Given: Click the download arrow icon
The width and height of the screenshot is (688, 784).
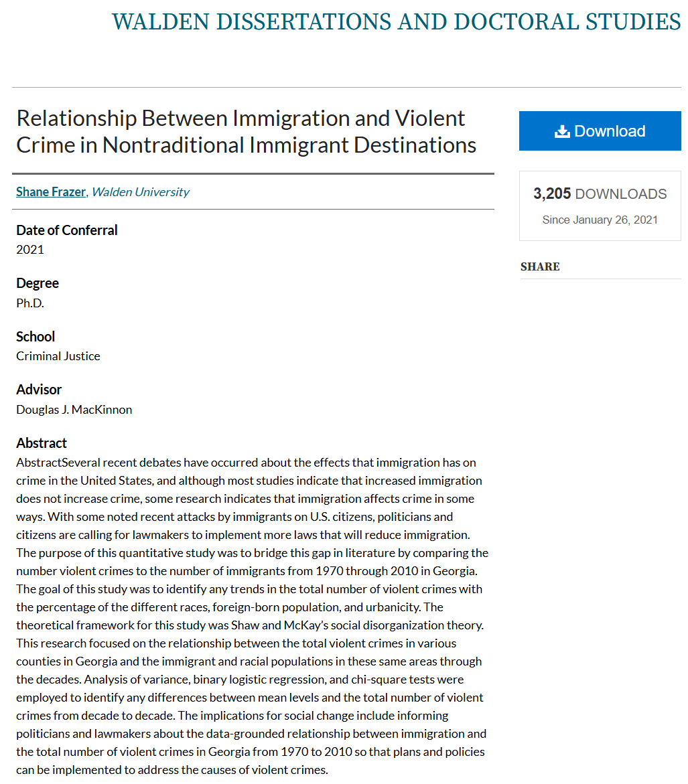Looking at the screenshot, I should pos(562,131).
